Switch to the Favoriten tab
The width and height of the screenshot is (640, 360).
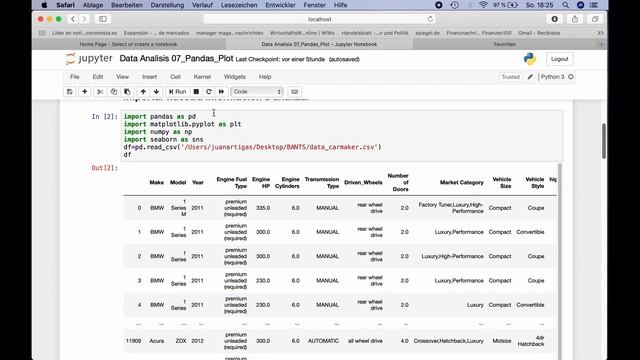tap(504, 44)
